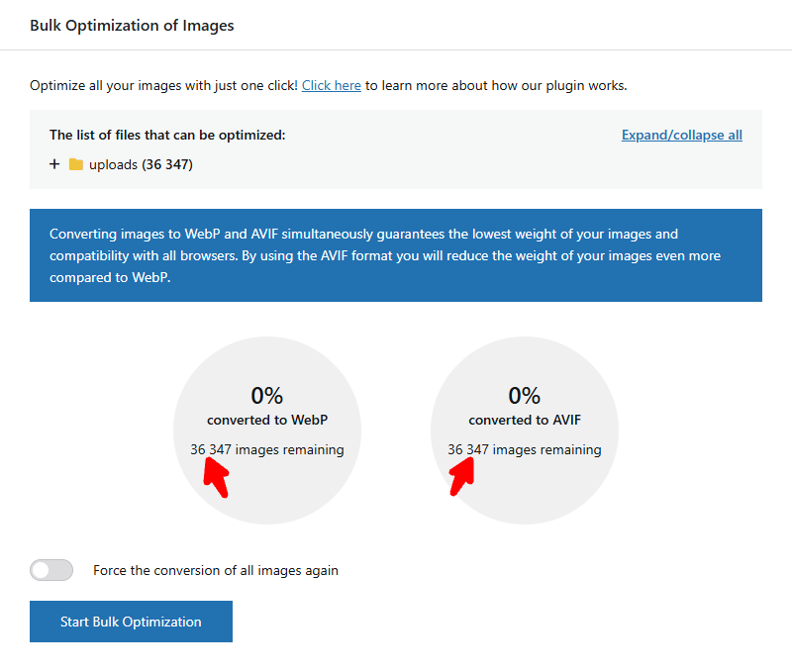The height and width of the screenshot is (672, 792).
Task: Open the 'Click here' plugin info link
Action: tap(331, 85)
